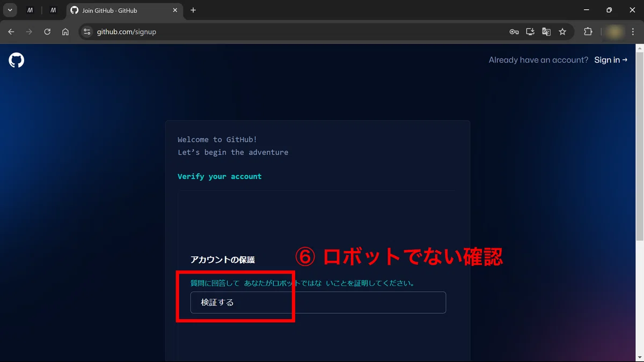Switch to the leftmost pinned M tab
The height and width of the screenshot is (362, 644).
point(30,10)
